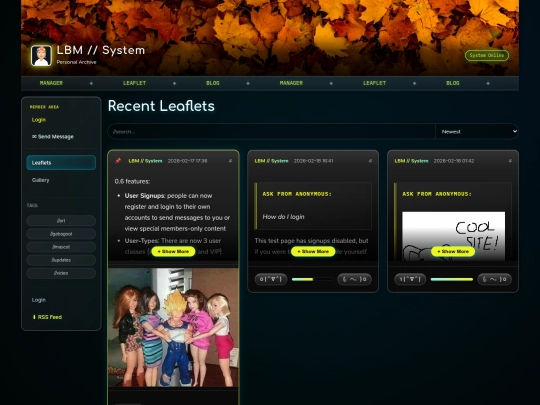This screenshot has width=540, height=405.
Task: Click ASK FROM ANONYMOUS on the 16:41 leaflet
Action: 297,194
